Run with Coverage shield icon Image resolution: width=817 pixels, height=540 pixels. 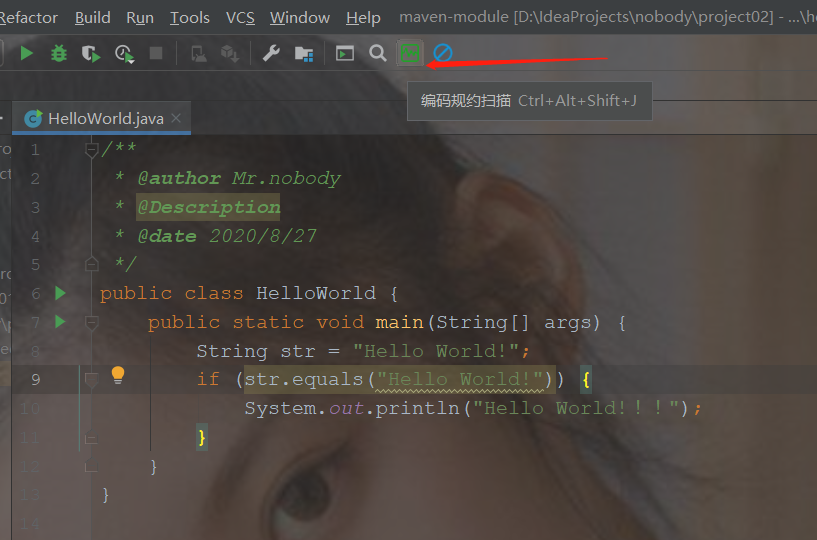click(91, 54)
